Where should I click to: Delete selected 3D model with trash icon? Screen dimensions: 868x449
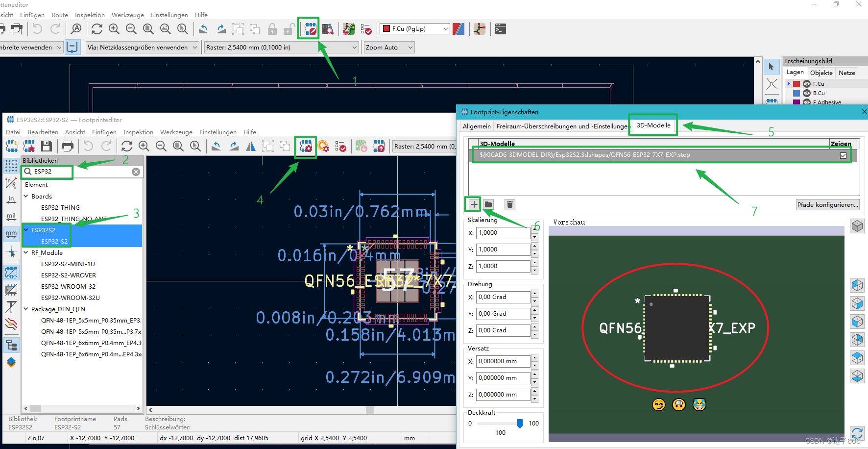coord(510,204)
